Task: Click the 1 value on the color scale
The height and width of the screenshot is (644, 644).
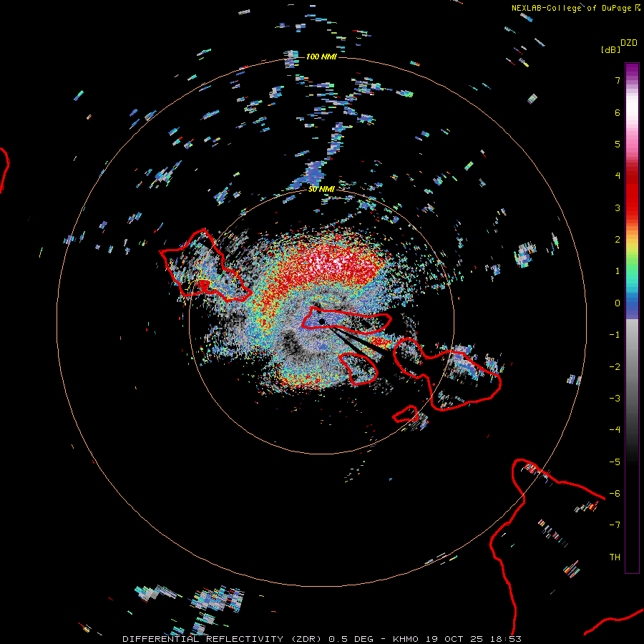Action: (618, 271)
